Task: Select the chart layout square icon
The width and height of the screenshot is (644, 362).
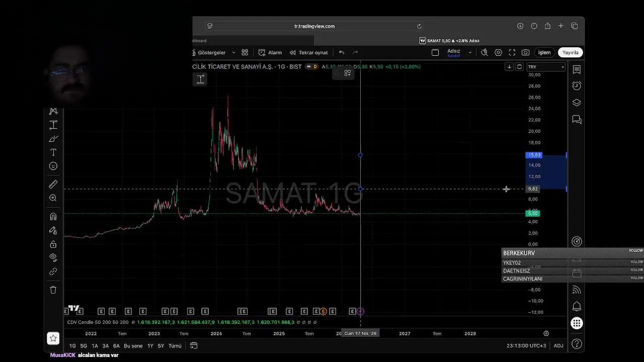Action: (x=435, y=52)
